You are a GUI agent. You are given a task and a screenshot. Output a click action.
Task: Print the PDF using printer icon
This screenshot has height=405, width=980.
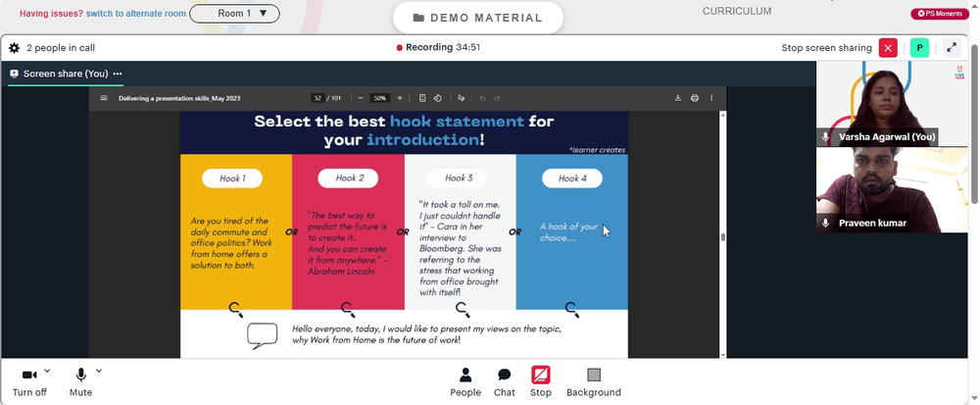point(695,98)
